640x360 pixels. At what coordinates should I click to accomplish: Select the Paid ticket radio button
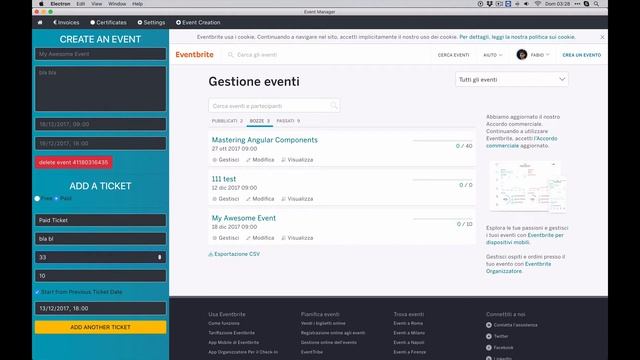56,198
